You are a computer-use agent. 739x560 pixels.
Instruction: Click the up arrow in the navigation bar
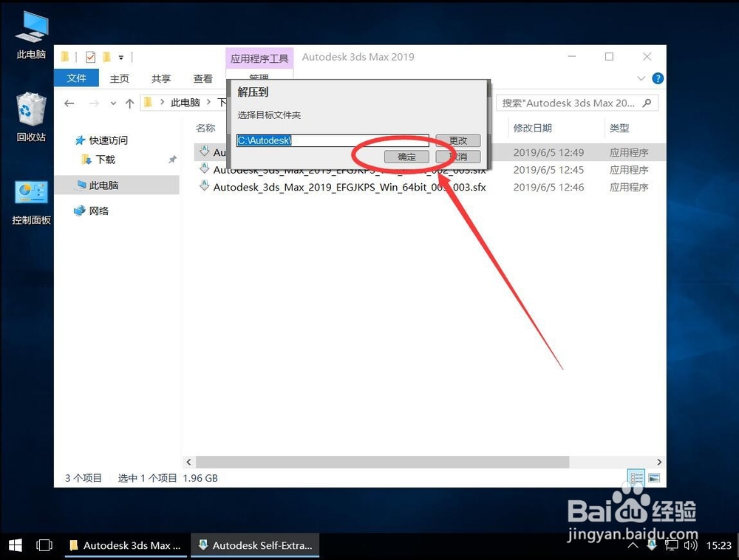(129, 103)
